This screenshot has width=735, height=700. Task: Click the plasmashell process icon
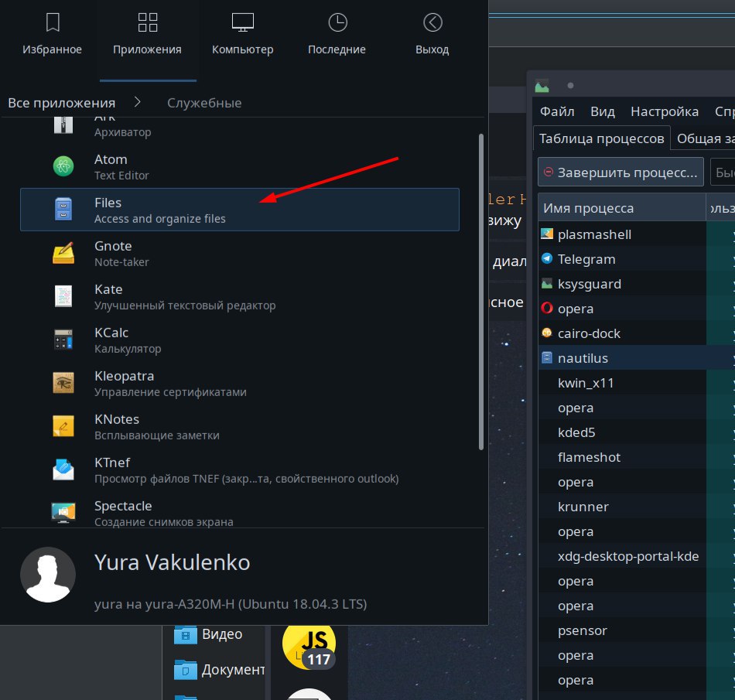click(x=546, y=234)
